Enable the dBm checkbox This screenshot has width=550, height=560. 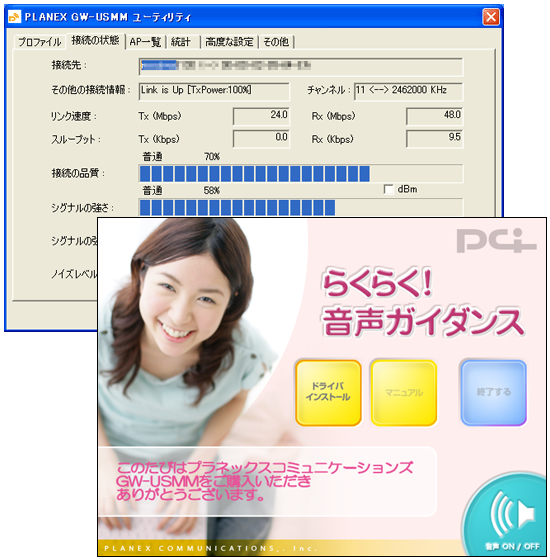coord(388,189)
